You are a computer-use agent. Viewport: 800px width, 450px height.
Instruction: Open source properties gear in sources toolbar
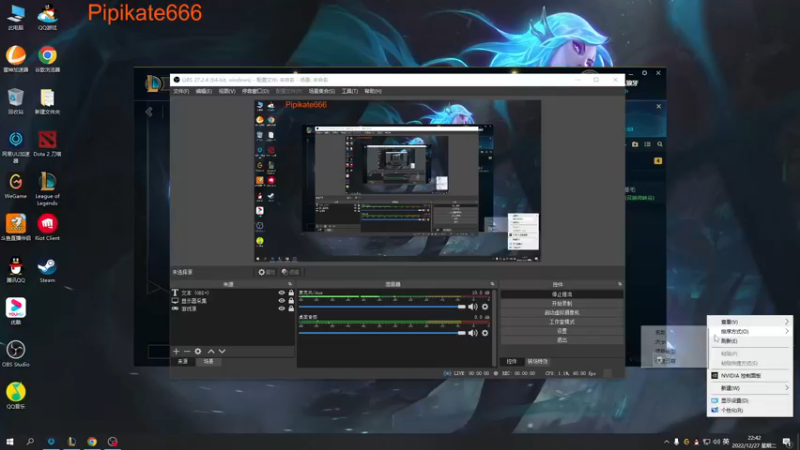click(x=198, y=351)
